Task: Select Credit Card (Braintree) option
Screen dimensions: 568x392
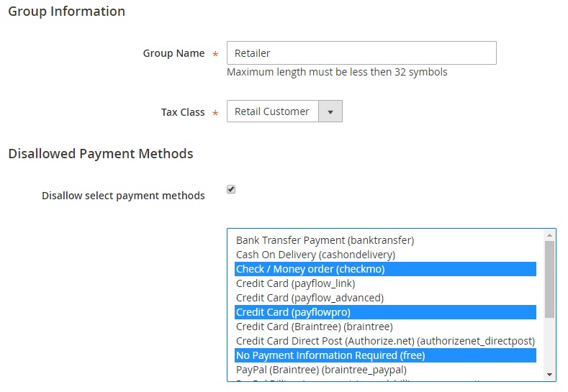Action: pos(314,327)
